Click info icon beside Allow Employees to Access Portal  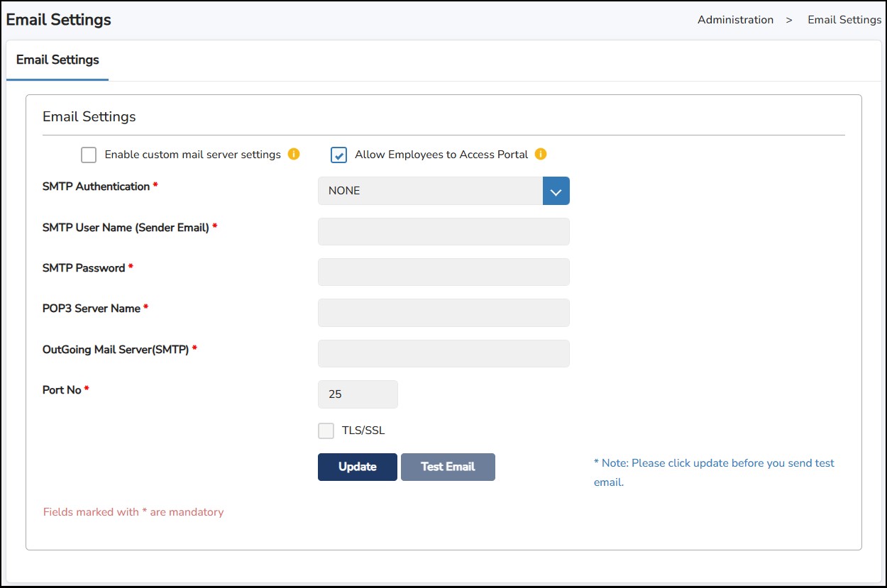pyautogui.click(x=541, y=154)
